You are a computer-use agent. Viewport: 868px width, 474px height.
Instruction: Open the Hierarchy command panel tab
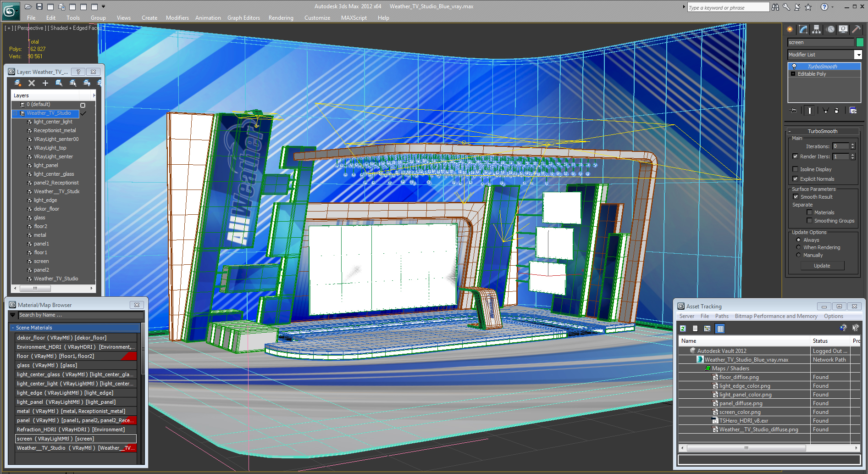pos(816,29)
